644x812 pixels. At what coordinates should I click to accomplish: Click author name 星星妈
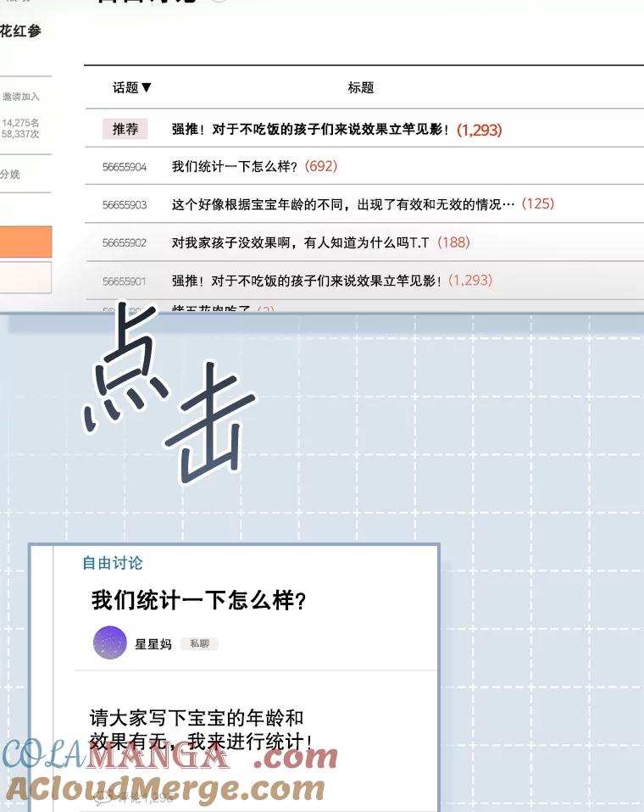[x=153, y=643]
